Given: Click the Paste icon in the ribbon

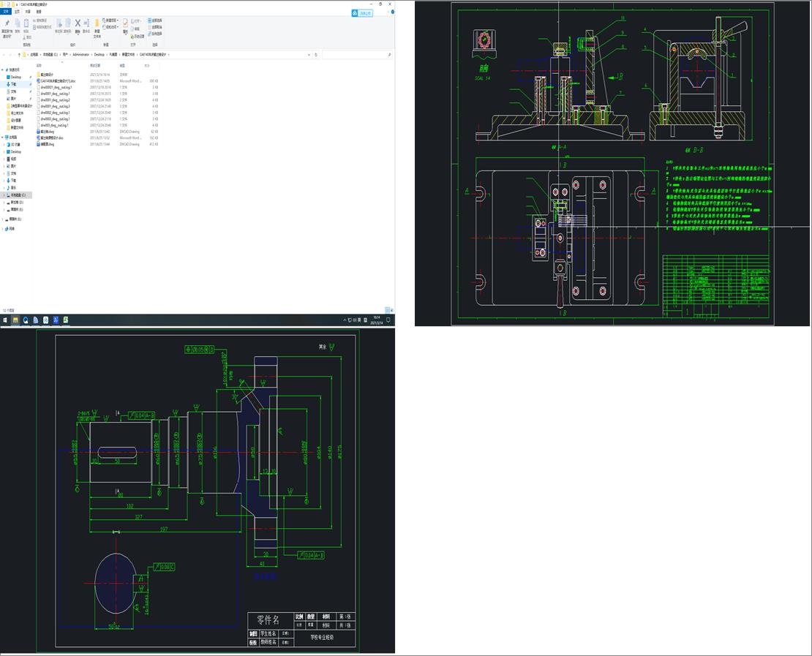Looking at the screenshot, I should 26,24.
